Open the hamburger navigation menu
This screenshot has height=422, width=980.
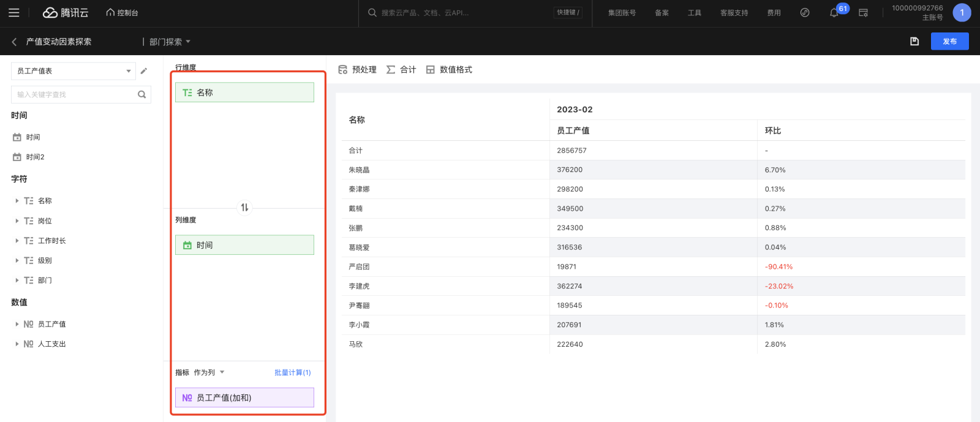tap(13, 12)
